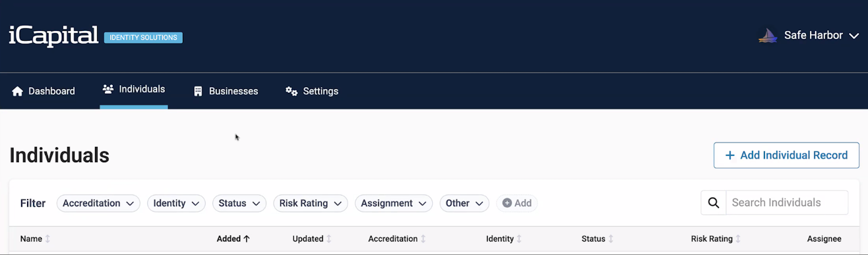The height and width of the screenshot is (255, 868).
Task: Toggle sort on Risk Rating column
Action: [x=738, y=239]
